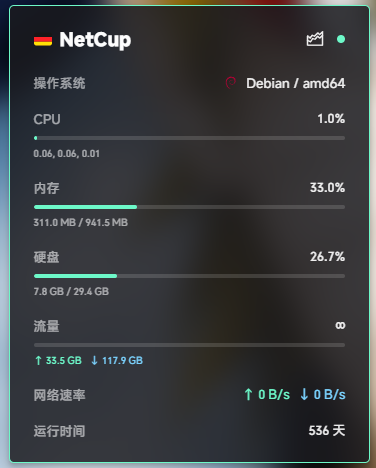Click the upload arrow beside 33.5 GB
This screenshot has width=376, height=468.
coord(38,360)
